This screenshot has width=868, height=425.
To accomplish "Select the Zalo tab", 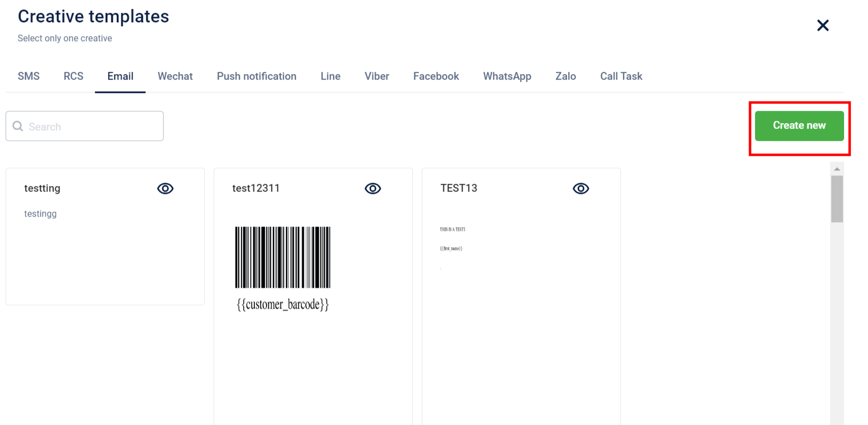I will tap(565, 76).
